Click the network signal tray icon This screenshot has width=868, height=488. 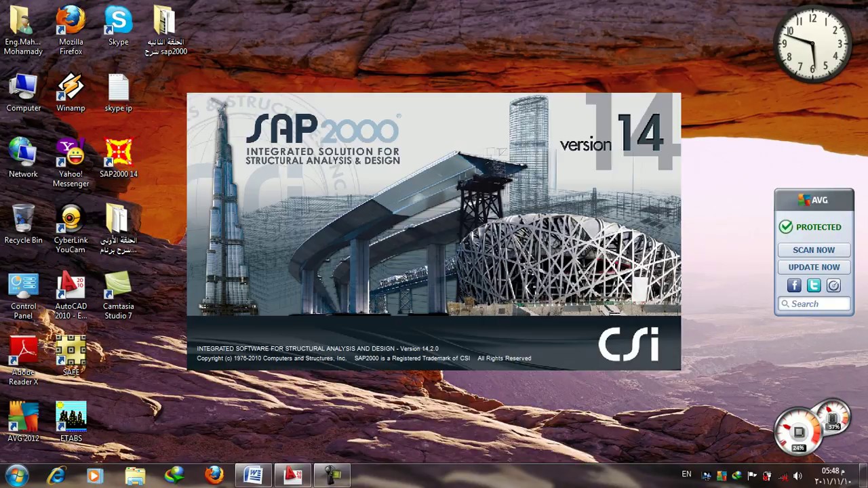point(783,476)
